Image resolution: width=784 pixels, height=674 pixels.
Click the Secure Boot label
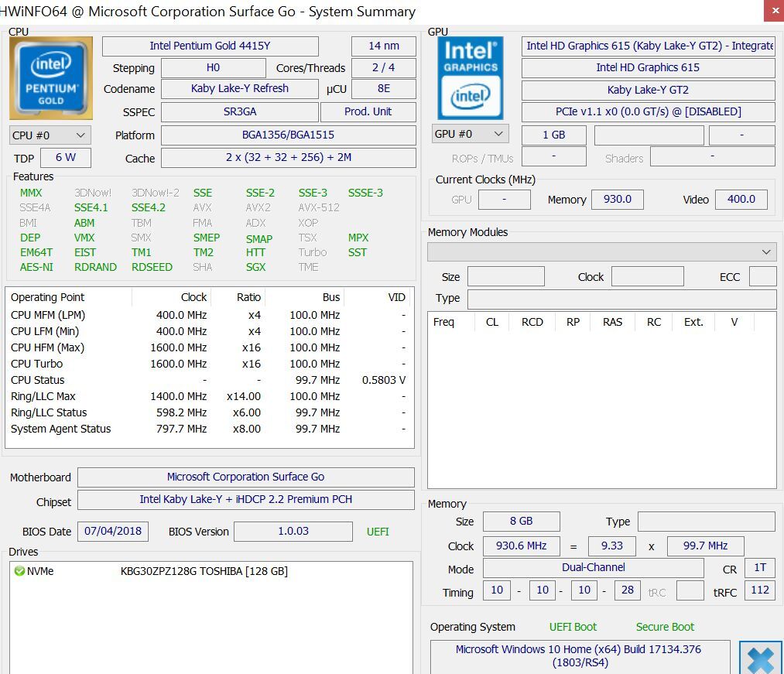(665, 627)
